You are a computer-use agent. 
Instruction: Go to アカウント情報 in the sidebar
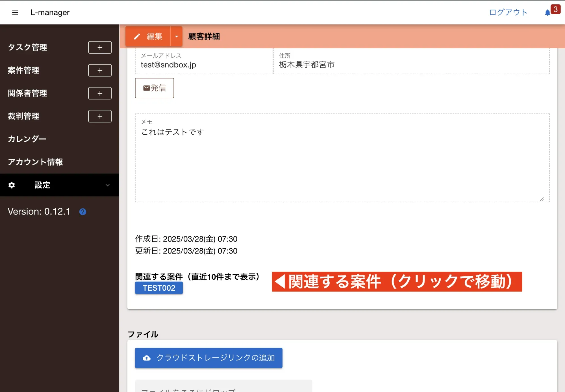pos(35,162)
